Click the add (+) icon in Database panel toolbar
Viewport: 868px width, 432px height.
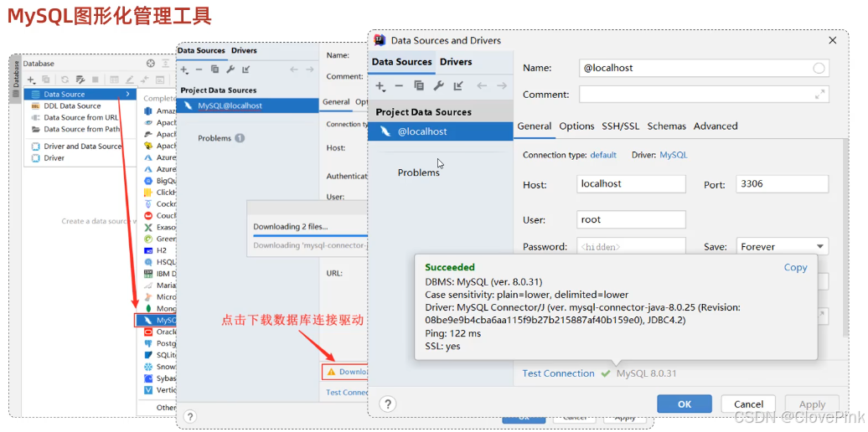[31, 80]
